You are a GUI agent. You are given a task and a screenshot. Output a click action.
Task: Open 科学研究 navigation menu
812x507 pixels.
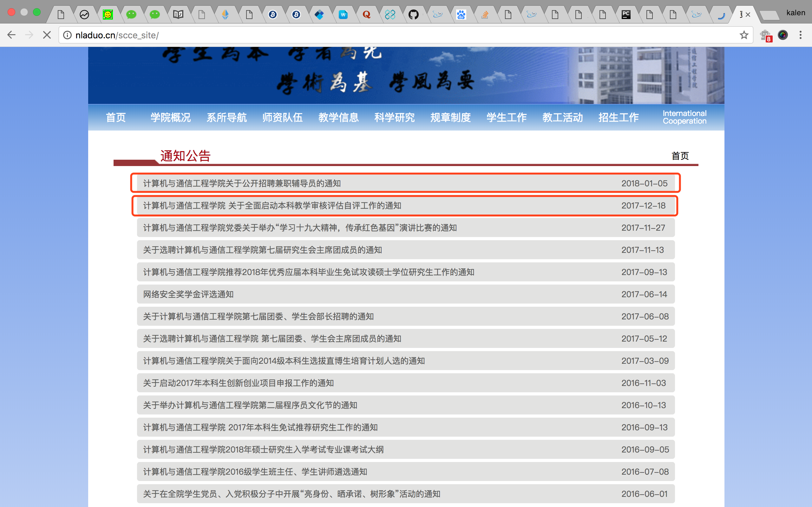394,117
